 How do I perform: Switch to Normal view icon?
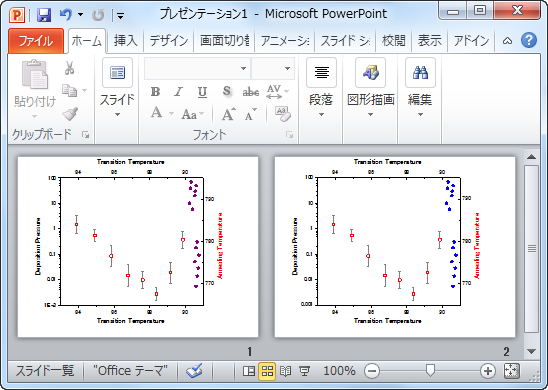(x=248, y=371)
